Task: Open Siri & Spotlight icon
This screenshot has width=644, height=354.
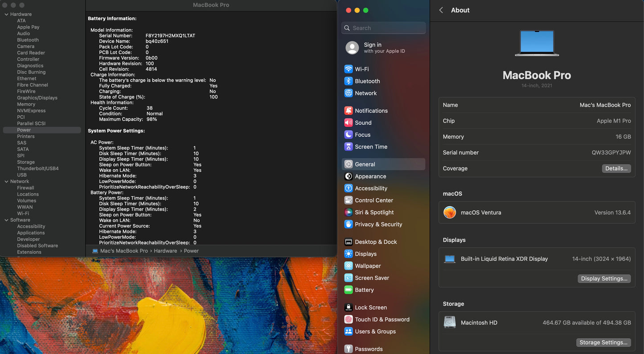Action: click(x=349, y=212)
